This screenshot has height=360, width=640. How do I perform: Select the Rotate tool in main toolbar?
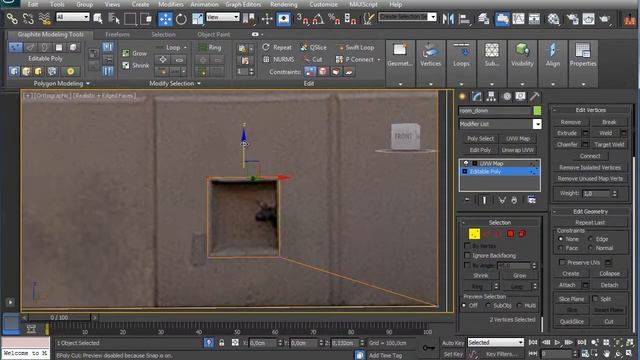click(181, 19)
